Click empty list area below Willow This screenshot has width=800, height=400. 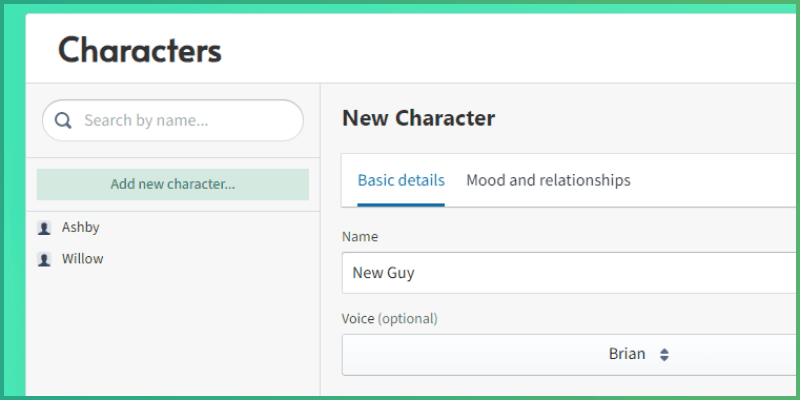pyautogui.click(x=172, y=330)
